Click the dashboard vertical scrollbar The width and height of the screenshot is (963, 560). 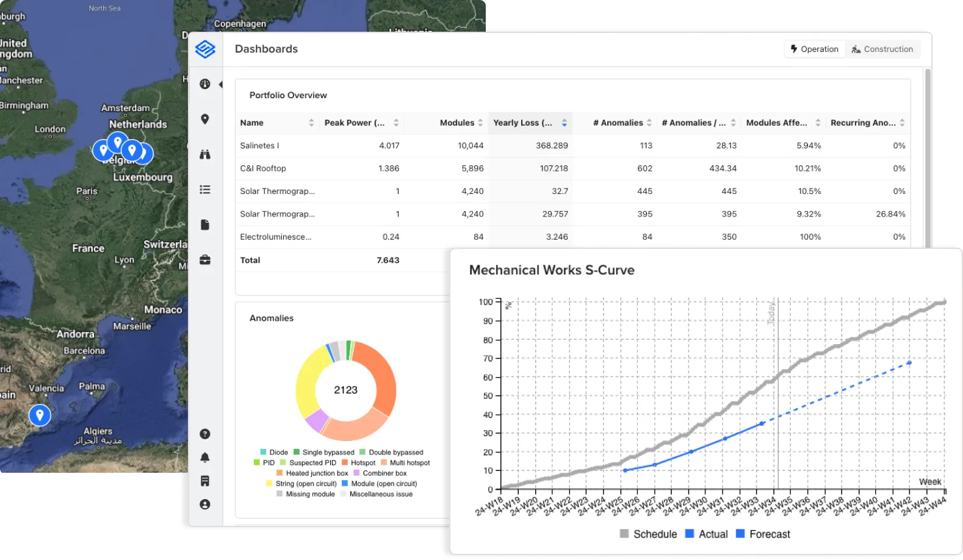point(928,159)
